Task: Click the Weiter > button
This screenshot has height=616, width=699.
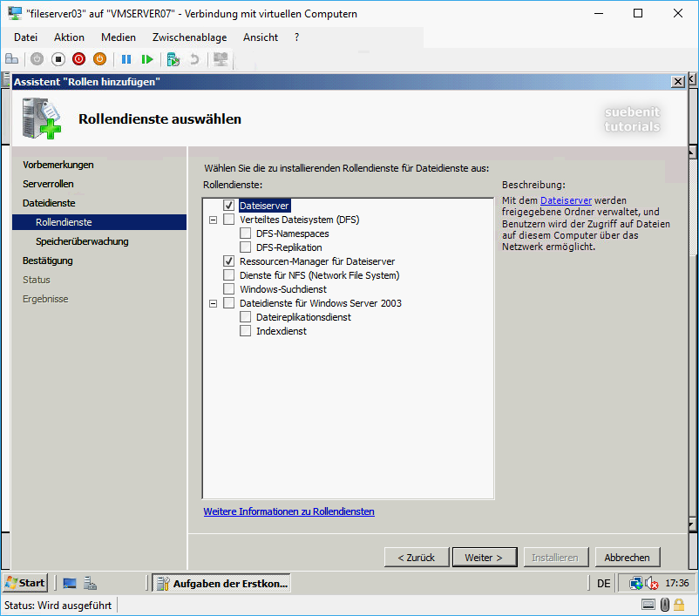Action: pos(485,557)
